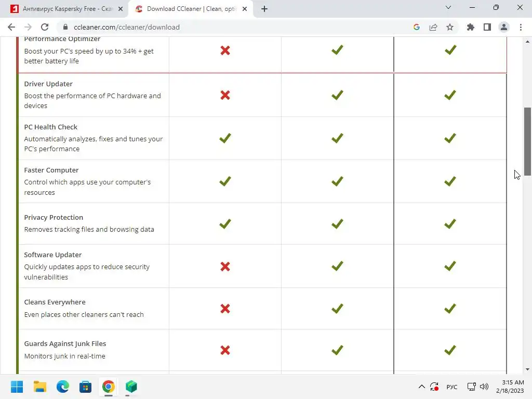Reload the CCleaner download page
This screenshot has height=399, width=532.
(45, 27)
